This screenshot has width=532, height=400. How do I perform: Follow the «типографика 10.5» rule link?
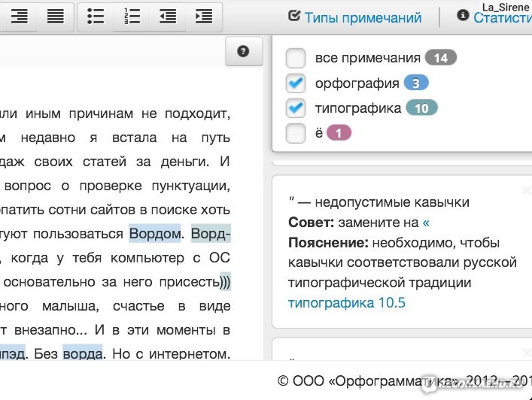pyautogui.click(x=346, y=303)
